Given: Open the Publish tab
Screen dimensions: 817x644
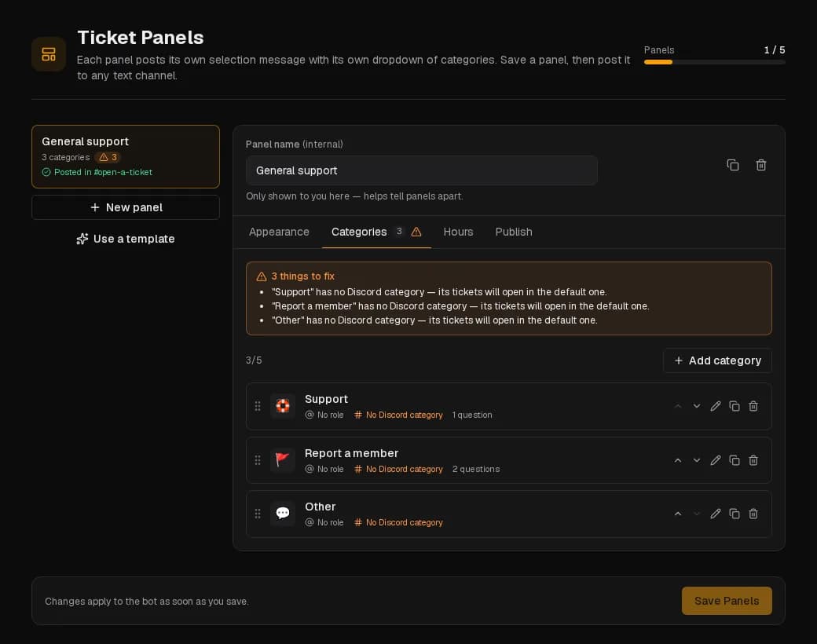Looking at the screenshot, I should tap(514, 232).
